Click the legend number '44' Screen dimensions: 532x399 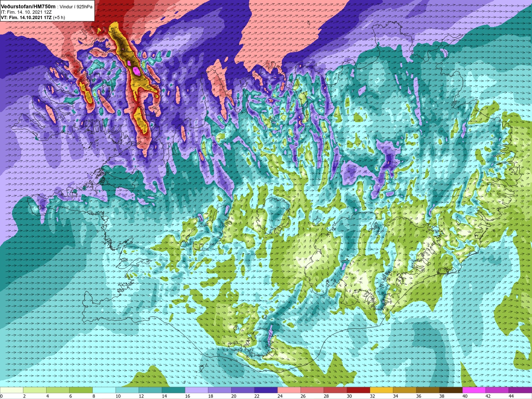[511, 396]
